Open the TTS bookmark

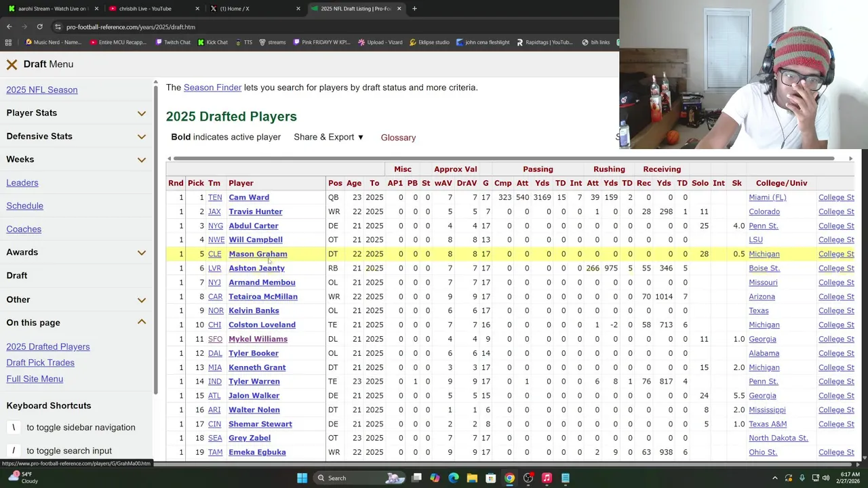(x=243, y=42)
